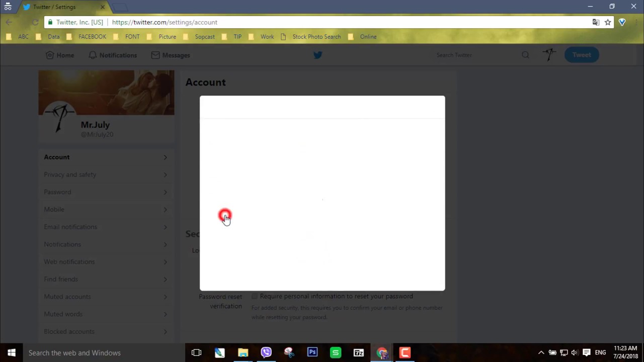Open the profile avatar menu in navbar

coord(549,55)
